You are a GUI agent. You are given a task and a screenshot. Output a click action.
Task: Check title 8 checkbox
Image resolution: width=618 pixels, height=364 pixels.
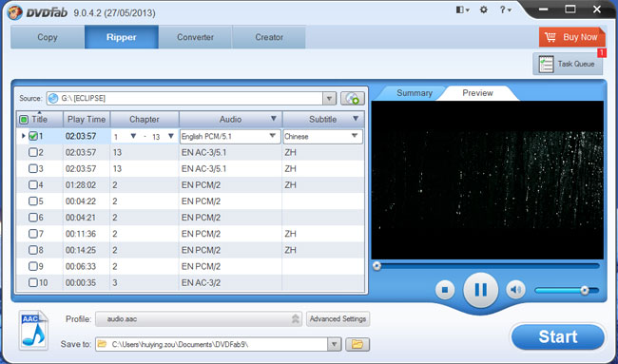coord(33,250)
